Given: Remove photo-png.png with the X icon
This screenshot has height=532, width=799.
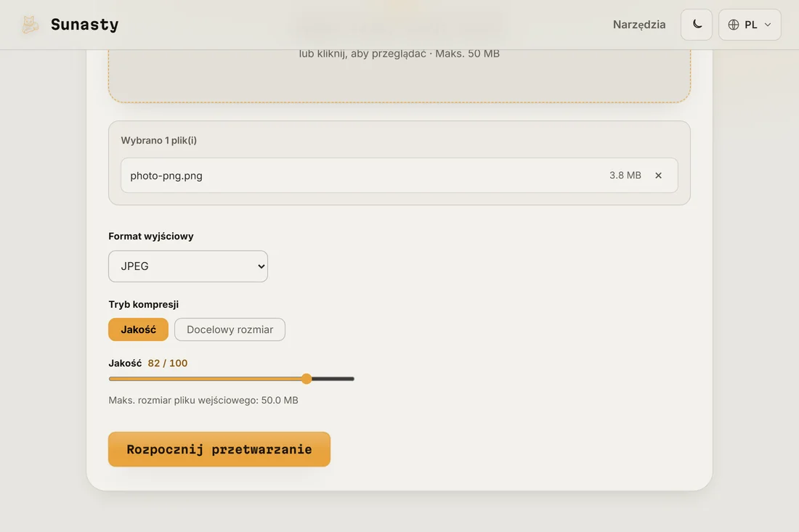Looking at the screenshot, I should (658, 175).
